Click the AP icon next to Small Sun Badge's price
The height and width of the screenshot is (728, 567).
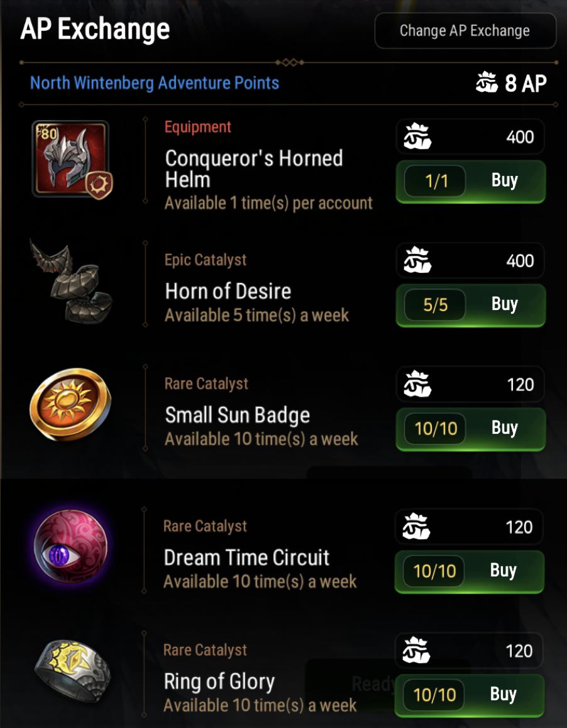(x=415, y=383)
